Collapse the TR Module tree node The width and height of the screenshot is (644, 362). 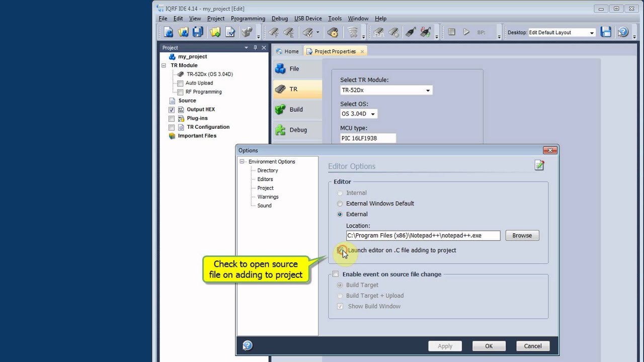164,65
